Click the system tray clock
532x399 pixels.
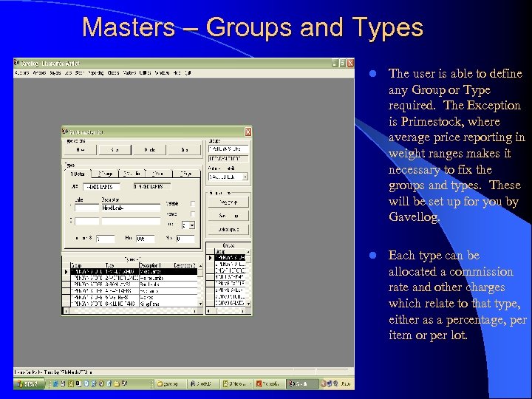coord(345,383)
